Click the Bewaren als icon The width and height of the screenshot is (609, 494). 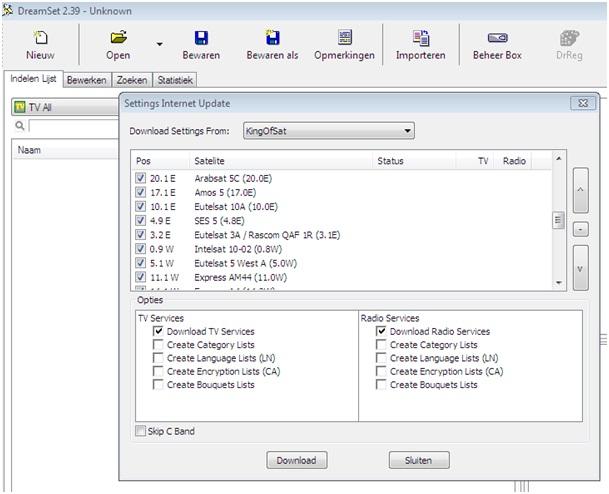[x=272, y=38]
